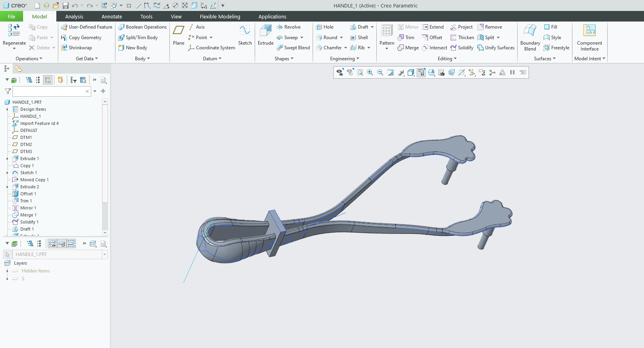The width and height of the screenshot is (644, 348).
Task: Open the Round dropdown arrow
Action: click(x=342, y=38)
